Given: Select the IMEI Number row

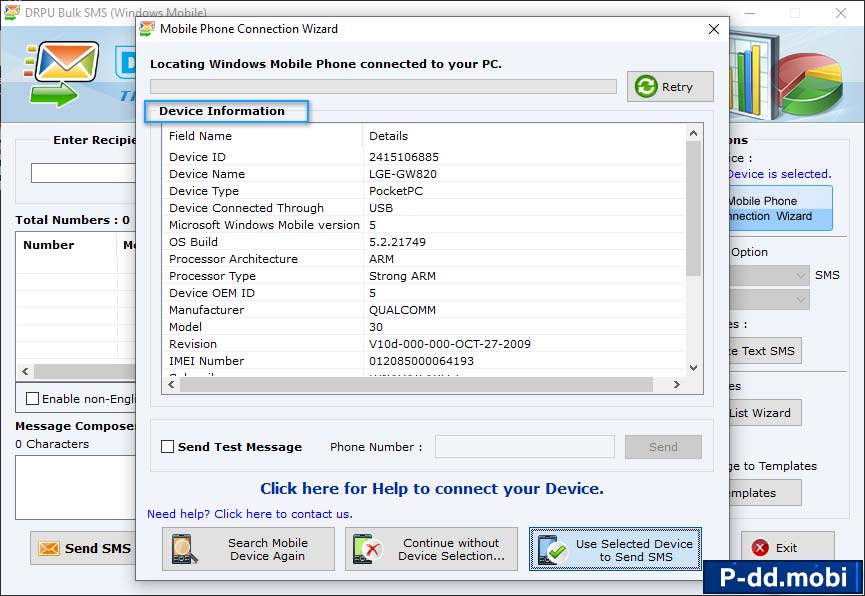Looking at the screenshot, I should click(x=424, y=361).
